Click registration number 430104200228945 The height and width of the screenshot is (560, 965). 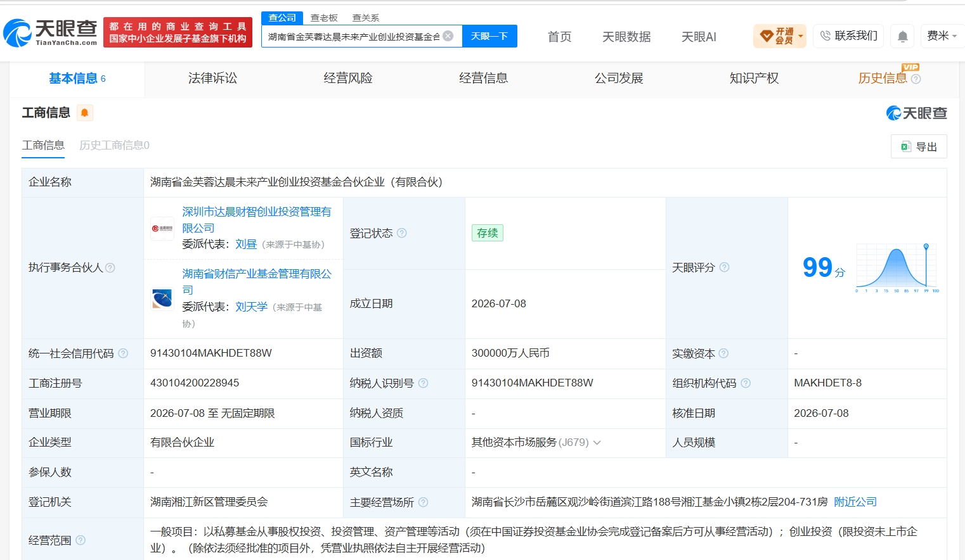point(195,383)
